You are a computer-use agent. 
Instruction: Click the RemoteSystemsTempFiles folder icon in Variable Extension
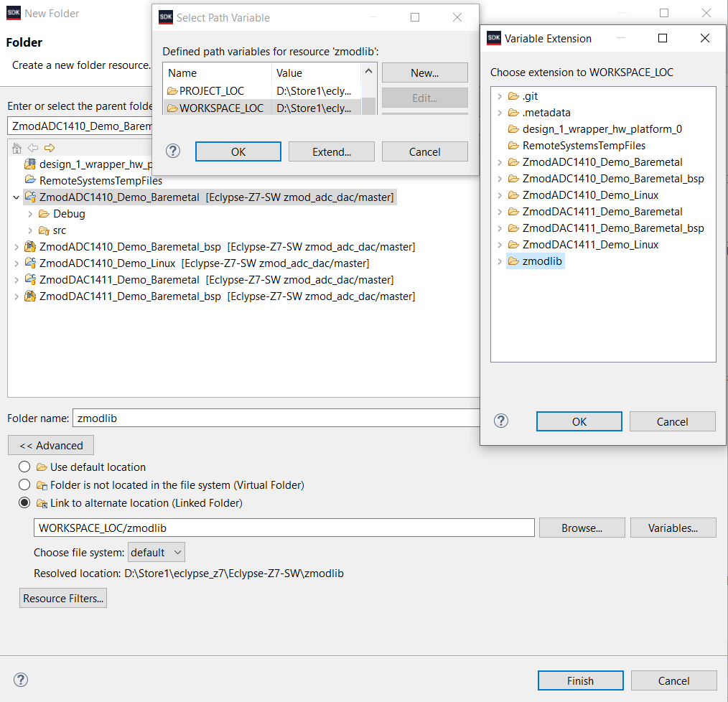tap(513, 145)
